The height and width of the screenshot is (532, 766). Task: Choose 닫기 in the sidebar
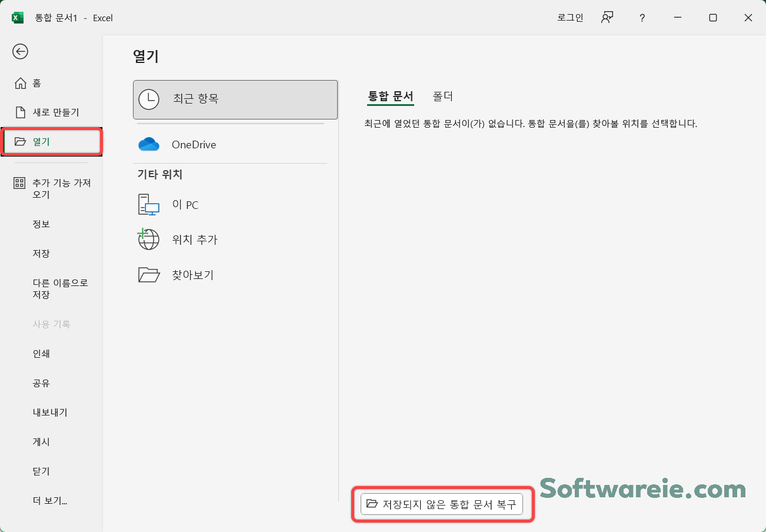[x=41, y=471]
